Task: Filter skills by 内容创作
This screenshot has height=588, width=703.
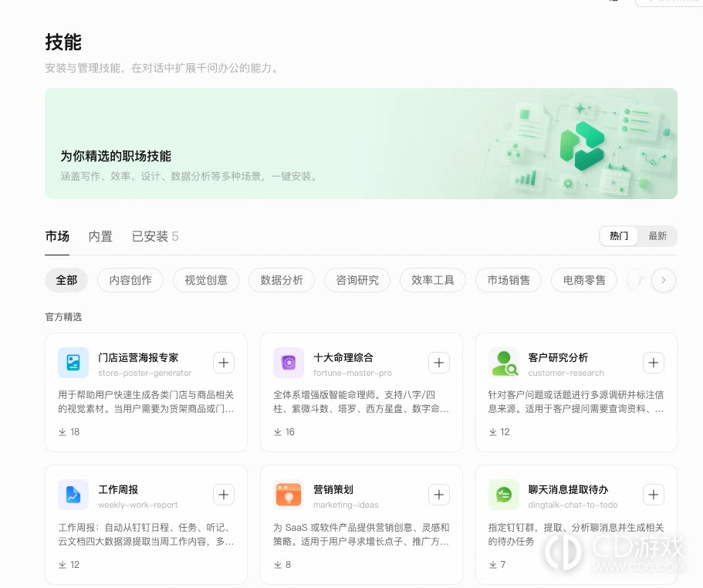Action: pyautogui.click(x=130, y=280)
